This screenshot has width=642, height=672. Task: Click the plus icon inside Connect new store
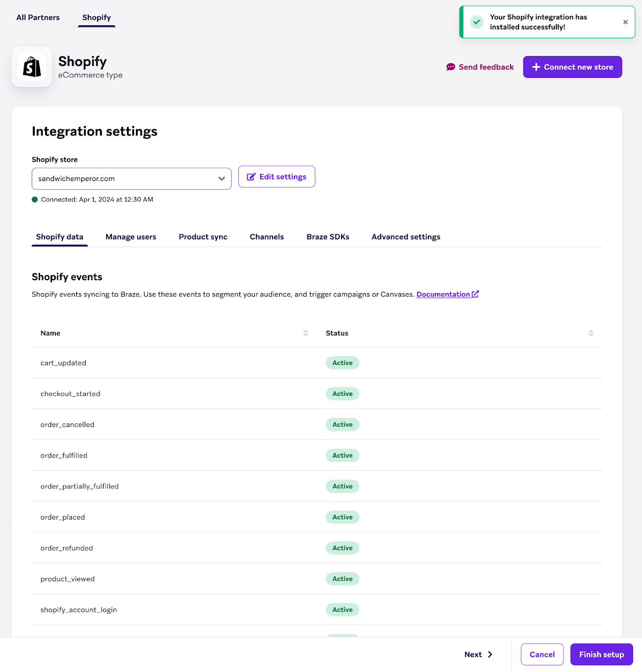pos(536,67)
